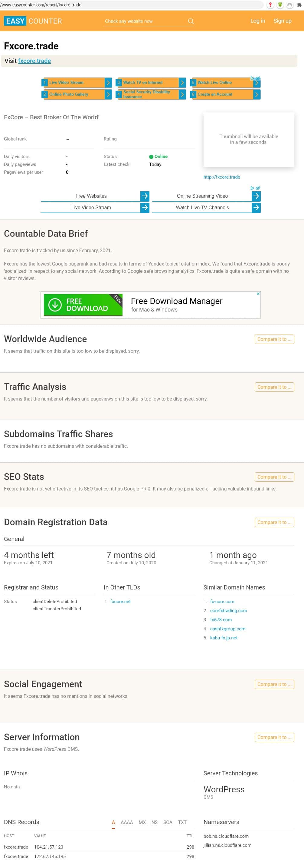Click Compare it to in SEO Stats

tap(274, 477)
